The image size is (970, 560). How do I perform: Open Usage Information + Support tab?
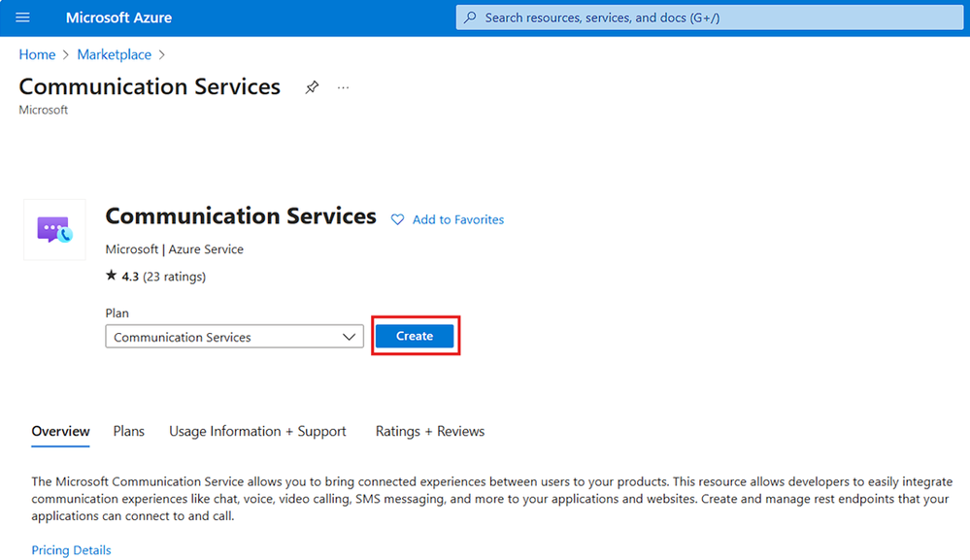[x=257, y=431]
